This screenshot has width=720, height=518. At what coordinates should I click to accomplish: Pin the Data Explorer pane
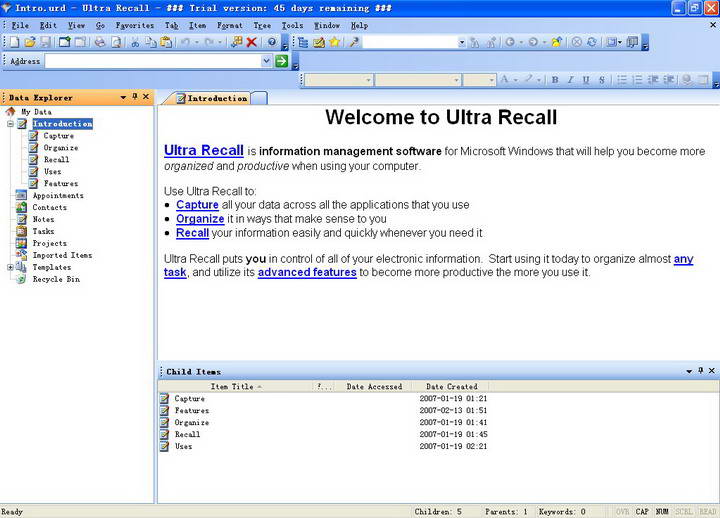point(135,96)
